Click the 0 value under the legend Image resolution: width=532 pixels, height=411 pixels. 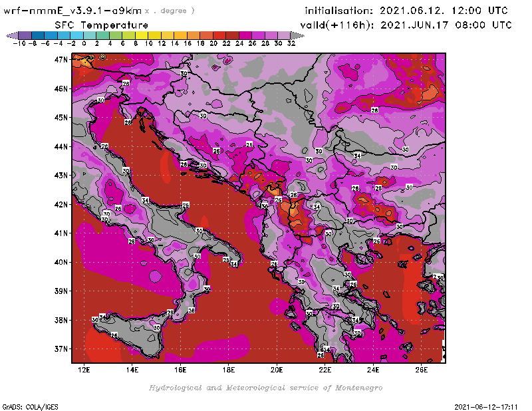coord(84,43)
